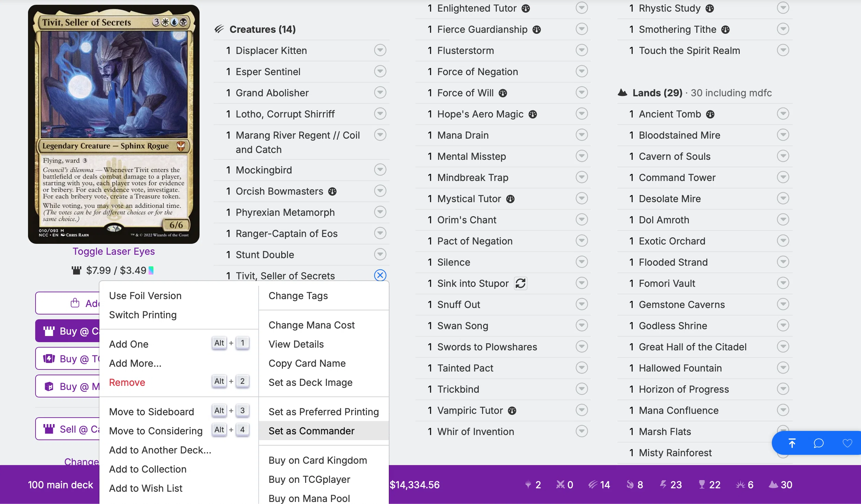Click the flip icon beside Sink into Stupor
Image resolution: width=861 pixels, height=504 pixels.
(x=521, y=283)
